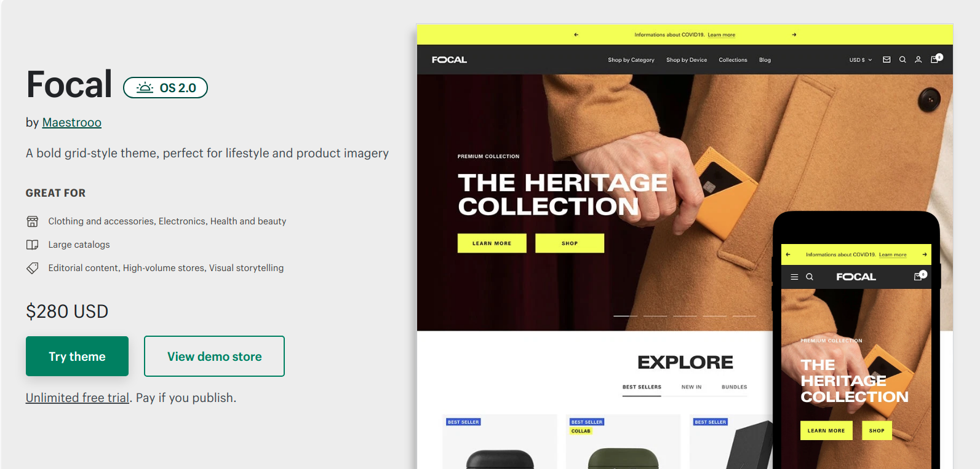The width and height of the screenshot is (980, 469).
Task: Click the desktop LEARN MORE hero button
Action: 492,243
